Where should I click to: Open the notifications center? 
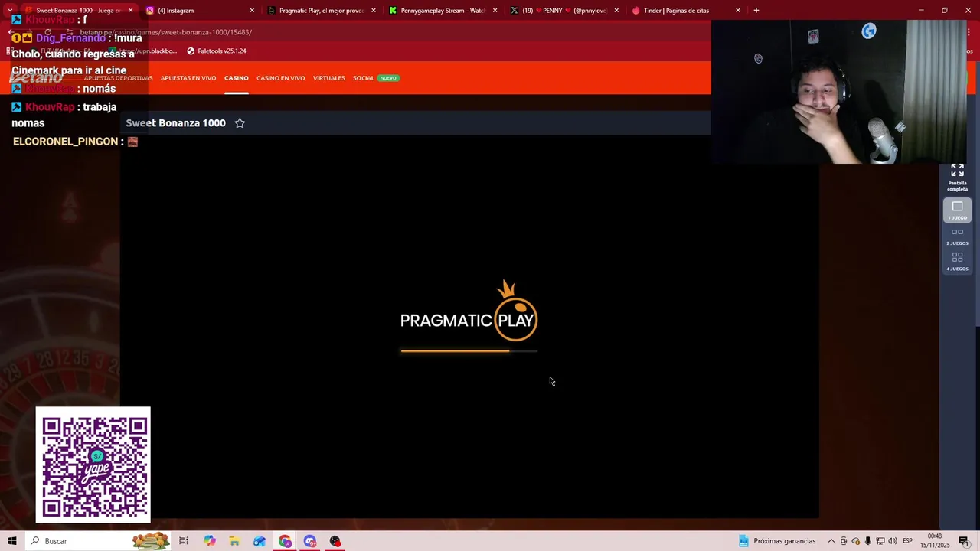tap(964, 541)
